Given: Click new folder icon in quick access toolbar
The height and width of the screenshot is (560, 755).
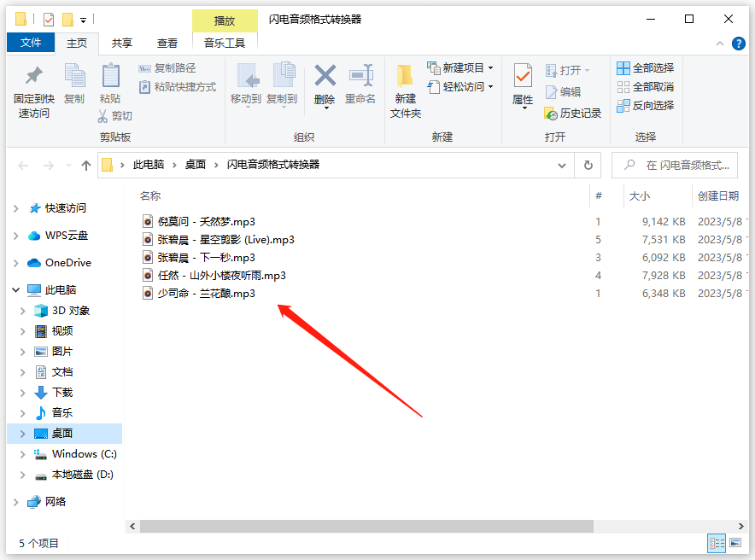Looking at the screenshot, I should pos(67,20).
